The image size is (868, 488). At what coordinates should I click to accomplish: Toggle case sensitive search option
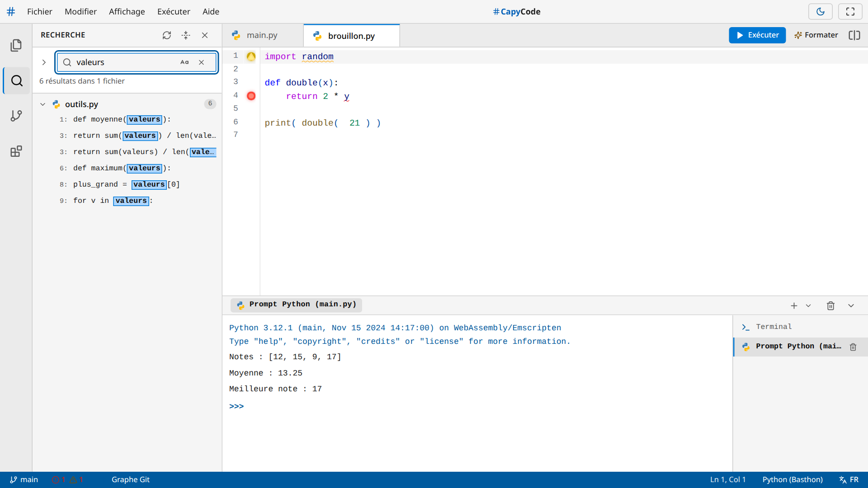click(x=184, y=62)
